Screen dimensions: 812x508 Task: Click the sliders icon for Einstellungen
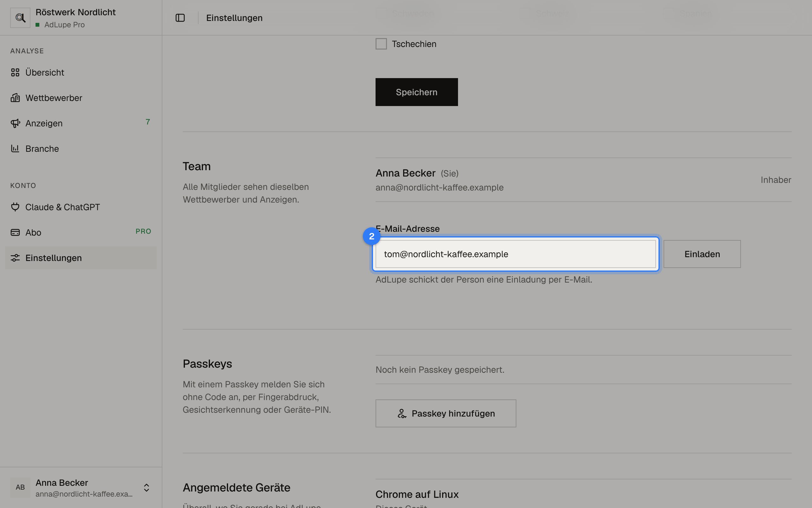point(15,258)
